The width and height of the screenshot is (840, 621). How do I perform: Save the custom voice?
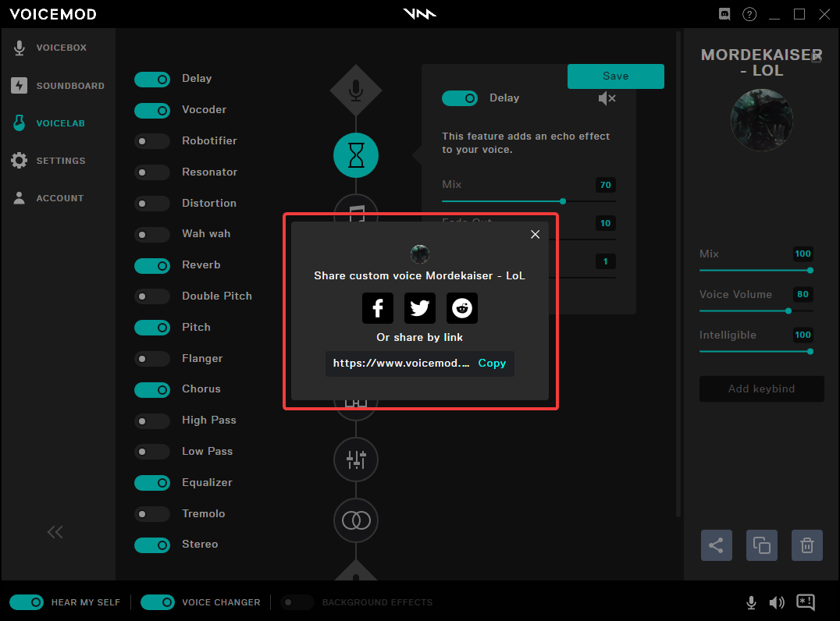(x=615, y=76)
